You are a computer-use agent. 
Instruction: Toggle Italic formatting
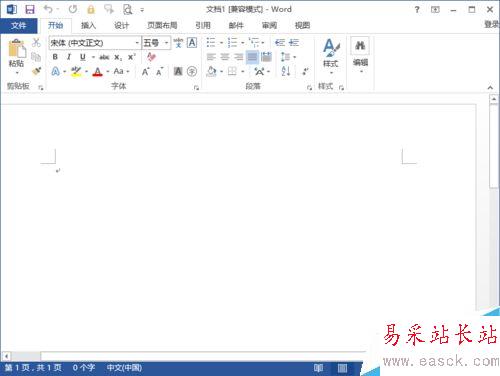(x=69, y=57)
